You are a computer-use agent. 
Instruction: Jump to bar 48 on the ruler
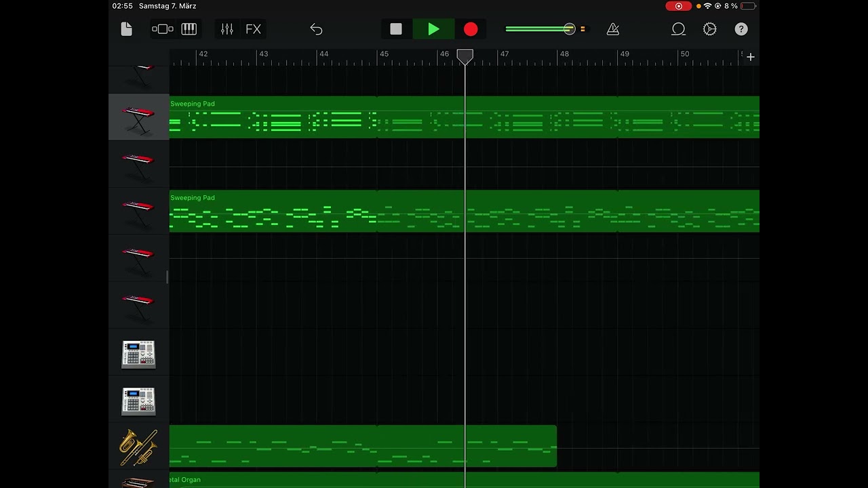tap(564, 54)
